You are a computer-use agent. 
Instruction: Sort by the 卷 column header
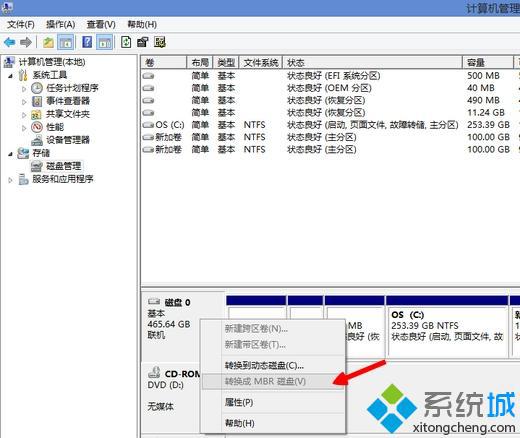point(164,62)
